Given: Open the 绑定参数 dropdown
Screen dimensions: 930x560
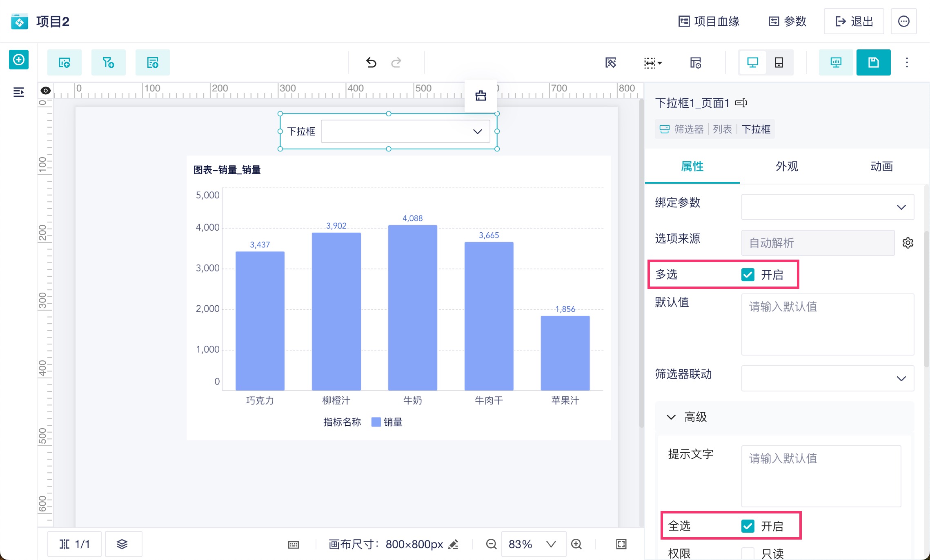Looking at the screenshot, I should [x=828, y=207].
